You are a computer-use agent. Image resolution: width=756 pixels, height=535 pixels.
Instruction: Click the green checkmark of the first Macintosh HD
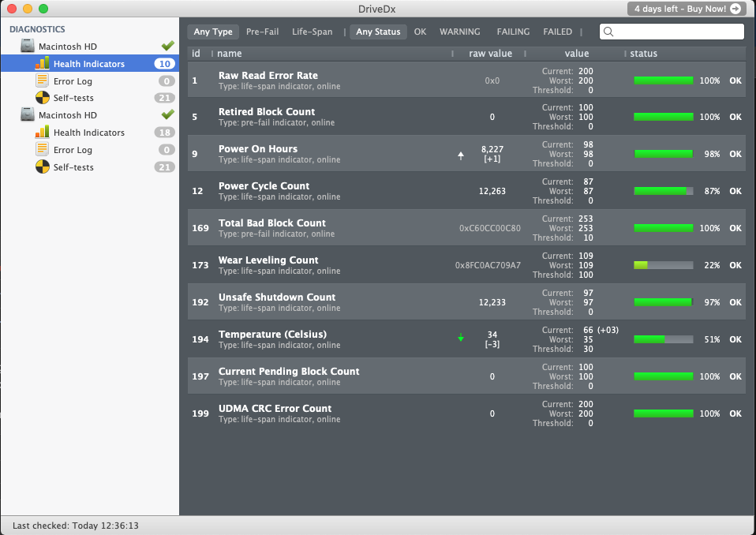[168, 46]
